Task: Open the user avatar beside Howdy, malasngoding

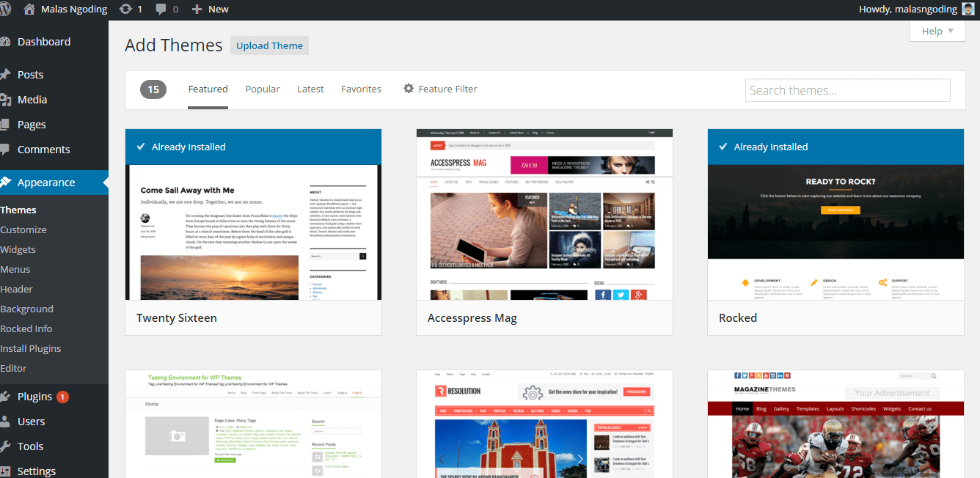Action: pos(969,10)
